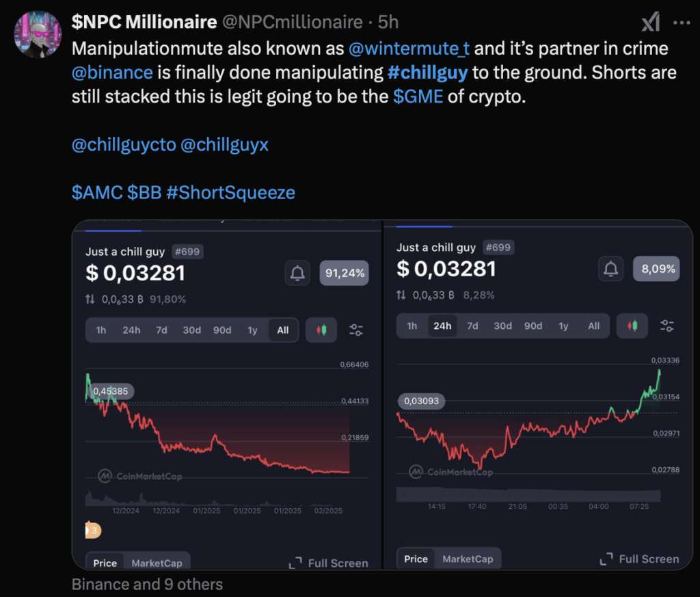Open Grok icon in tweet header
Screen dimensions: 700x597
click(650, 22)
